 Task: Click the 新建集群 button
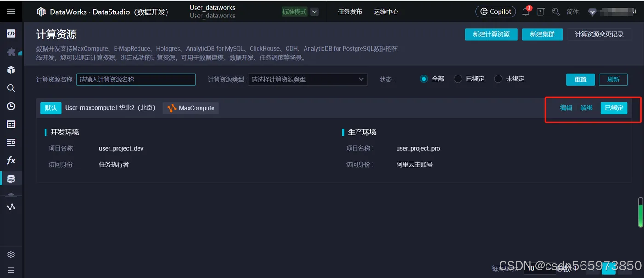542,35
